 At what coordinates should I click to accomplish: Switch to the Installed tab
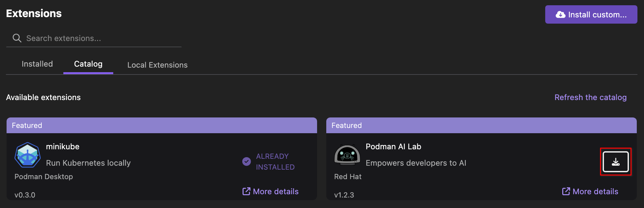37,64
